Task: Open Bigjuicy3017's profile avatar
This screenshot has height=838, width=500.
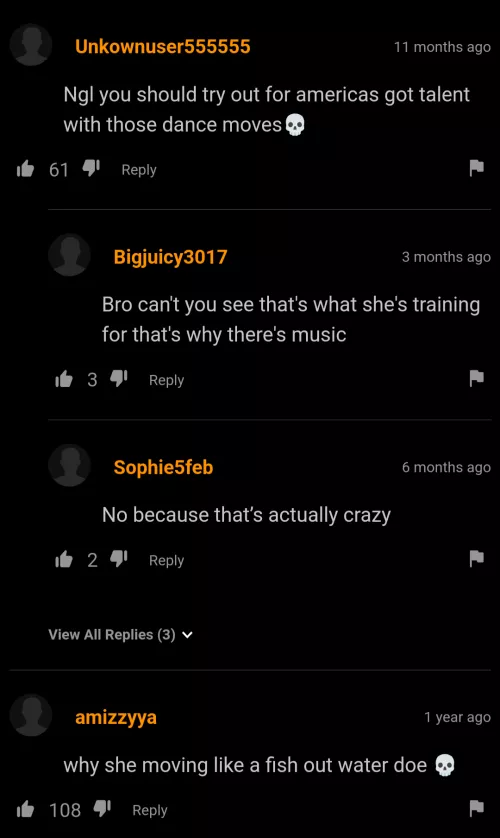Action: pos(69,255)
